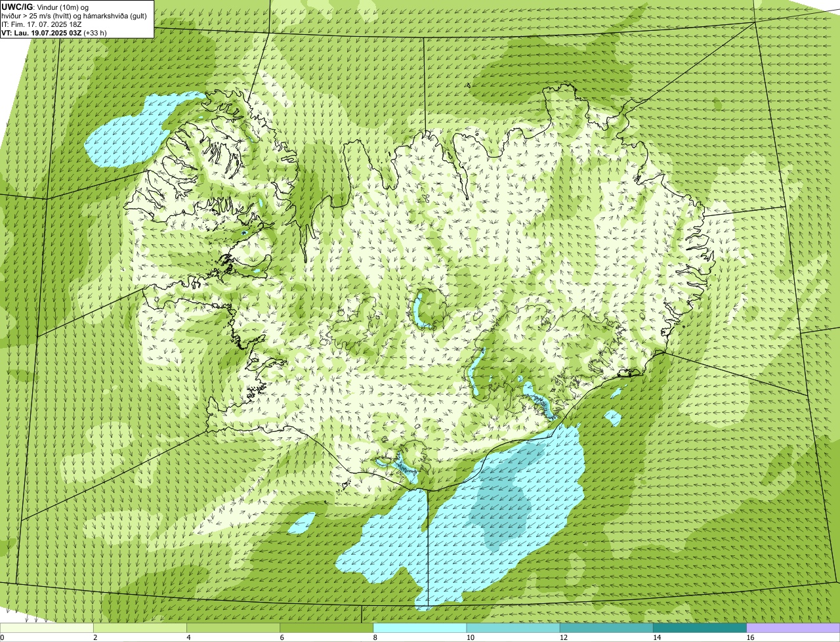Click the "VT: Lau. 19.07.2025 03Z (+33 h)" line
The image size is (840, 642).
click(x=54, y=32)
